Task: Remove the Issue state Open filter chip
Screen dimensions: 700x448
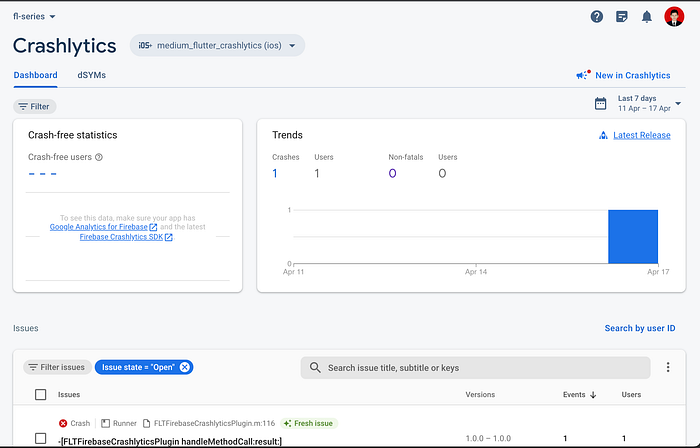Action: (184, 367)
